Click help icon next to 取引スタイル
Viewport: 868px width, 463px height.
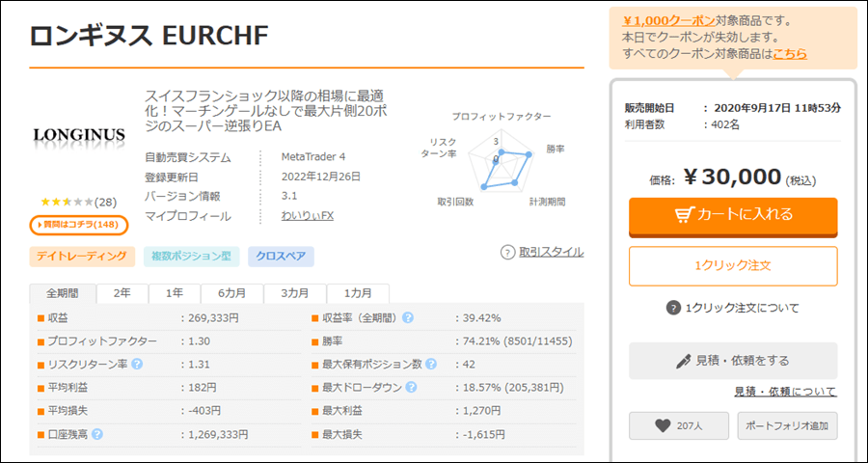(x=507, y=253)
